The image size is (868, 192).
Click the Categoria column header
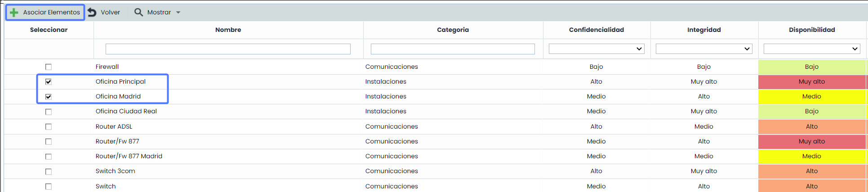(453, 30)
